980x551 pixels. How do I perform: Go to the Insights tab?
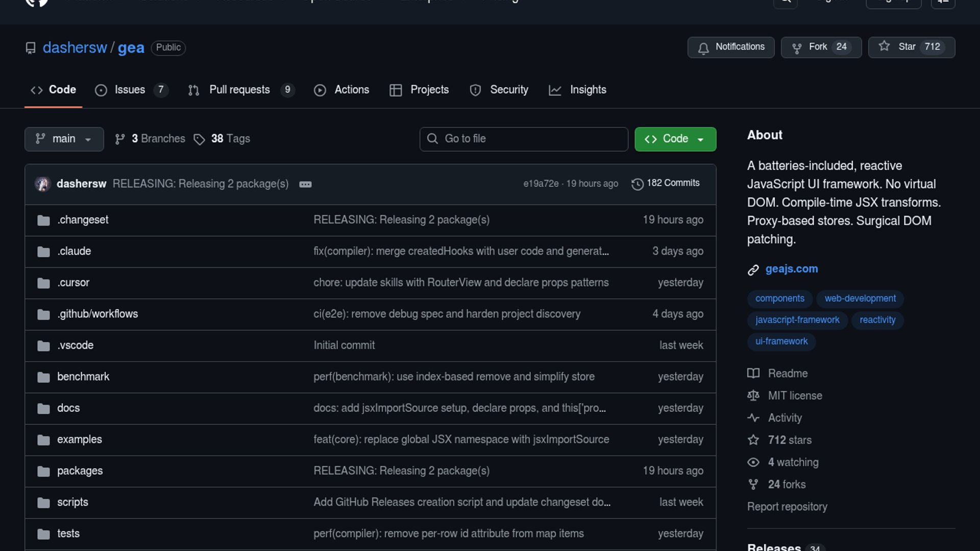point(587,90)
